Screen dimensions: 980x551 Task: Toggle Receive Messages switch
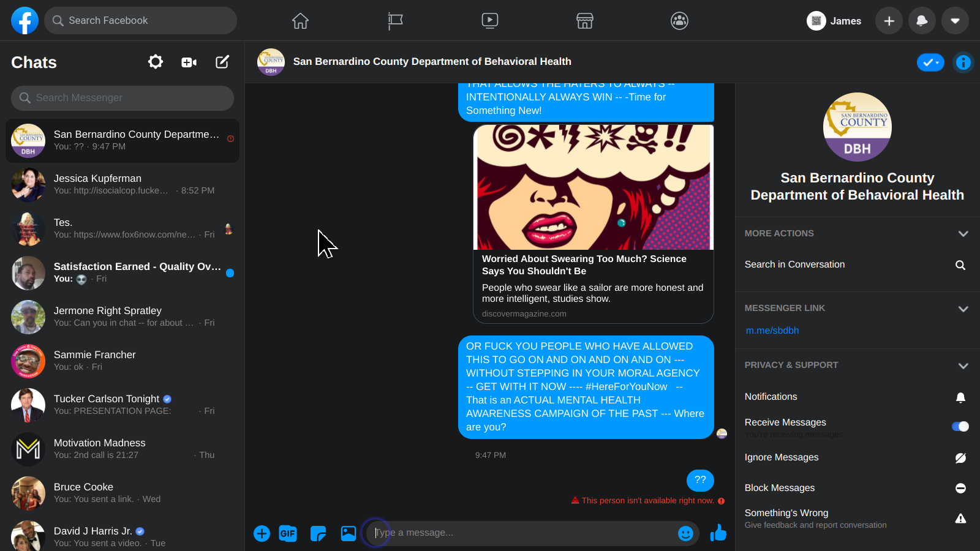point(960,427)
